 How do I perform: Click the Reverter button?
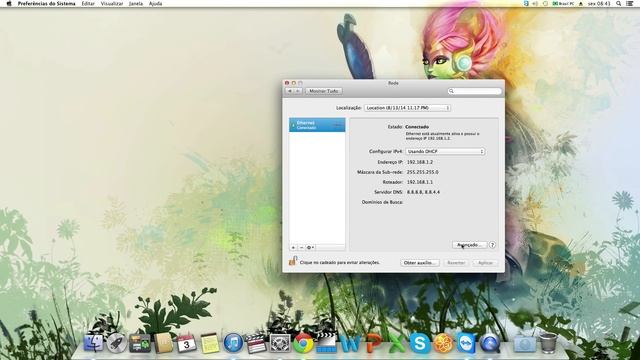(x=456, y=263)
